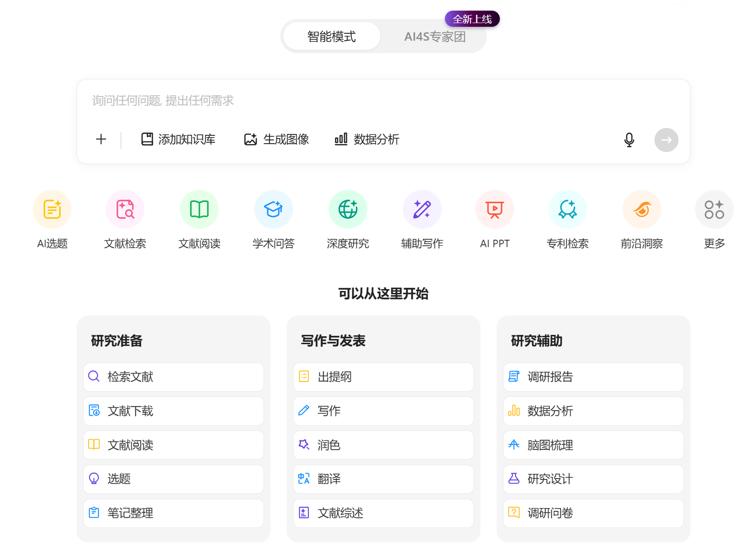This screenshot has height=558, width=756.
Task: Select 检索文献 under 研究准备
Action: tap(174, 377)
